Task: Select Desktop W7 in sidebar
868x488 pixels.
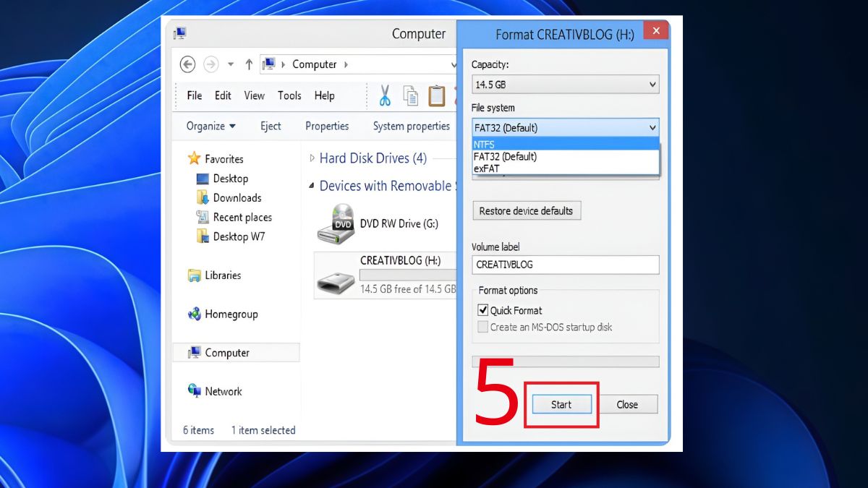Action: 239,236
